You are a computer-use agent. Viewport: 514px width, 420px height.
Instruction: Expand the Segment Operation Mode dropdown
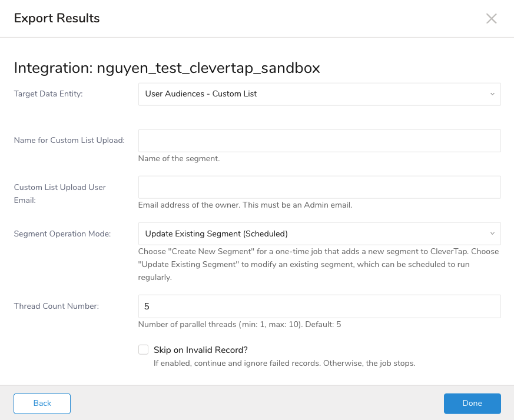pos(319,234)
